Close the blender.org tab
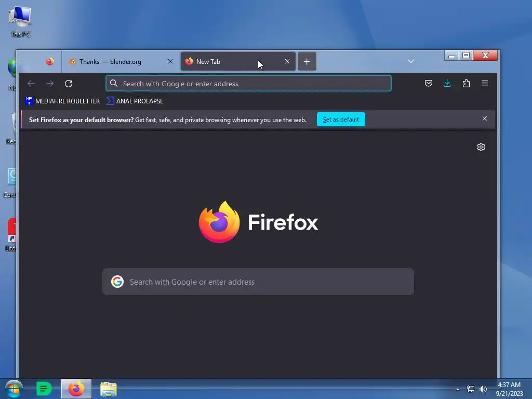Viewport: 532px width, 399px height. (170, 61)
